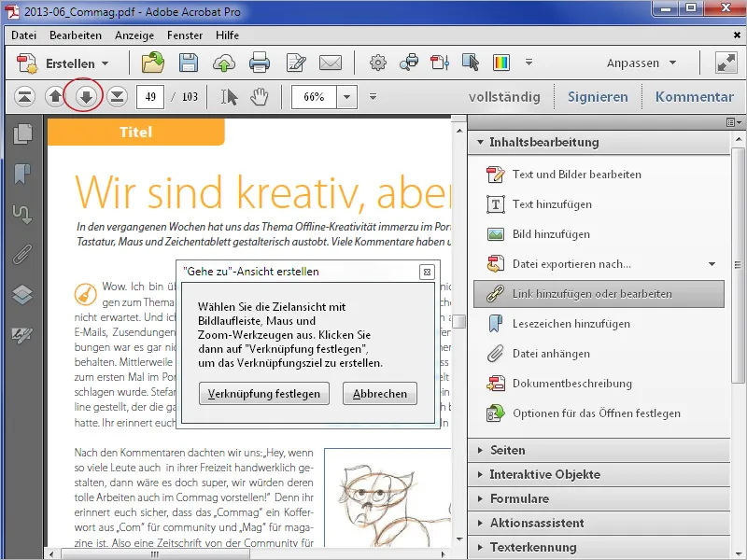Click the Verknüpfung festlegen button
Viewport: 747px width, 560px height.
click(x=264, y=394)
